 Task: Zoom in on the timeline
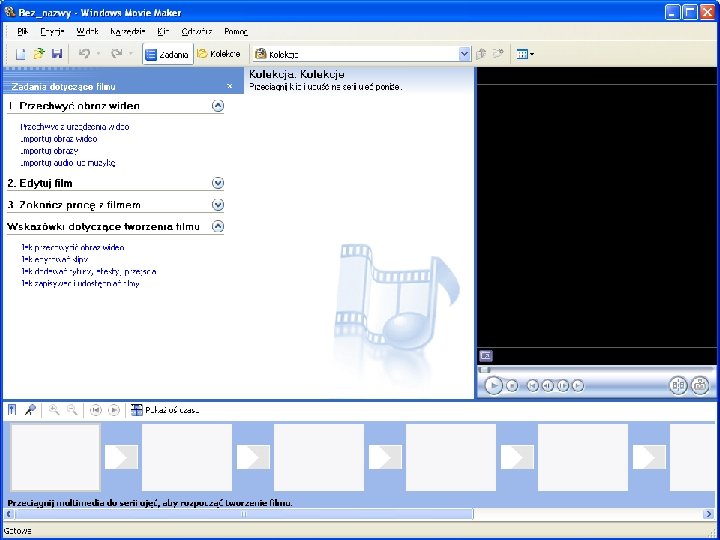54,410
